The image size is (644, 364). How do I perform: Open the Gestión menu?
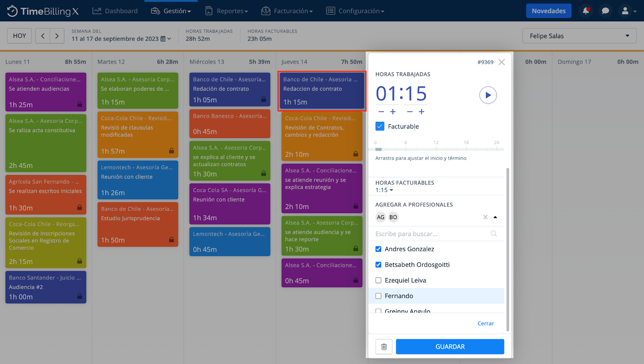171,11
